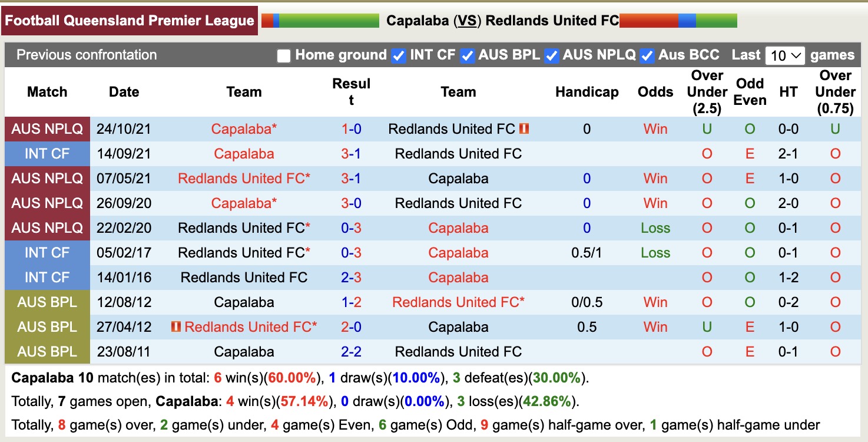Click Loss odds on the 22/02/20 row
Image resolution: width=868 pixels, height=442 pixels.
655,227
